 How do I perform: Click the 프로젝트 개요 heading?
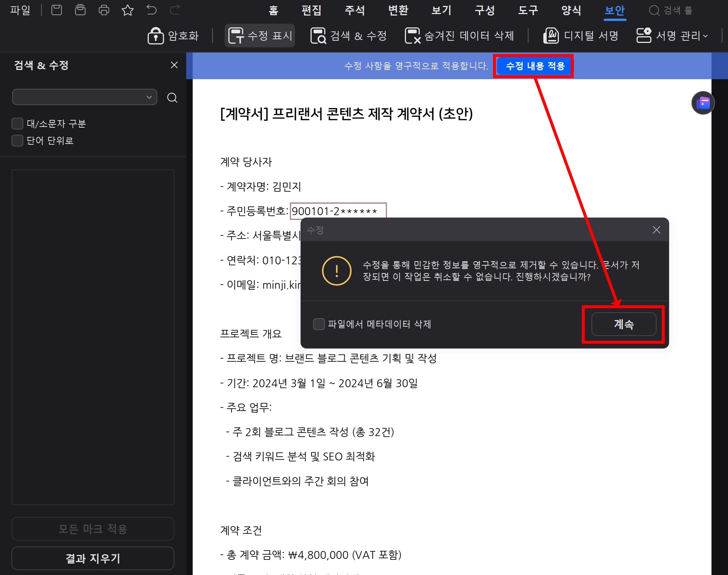251,334
